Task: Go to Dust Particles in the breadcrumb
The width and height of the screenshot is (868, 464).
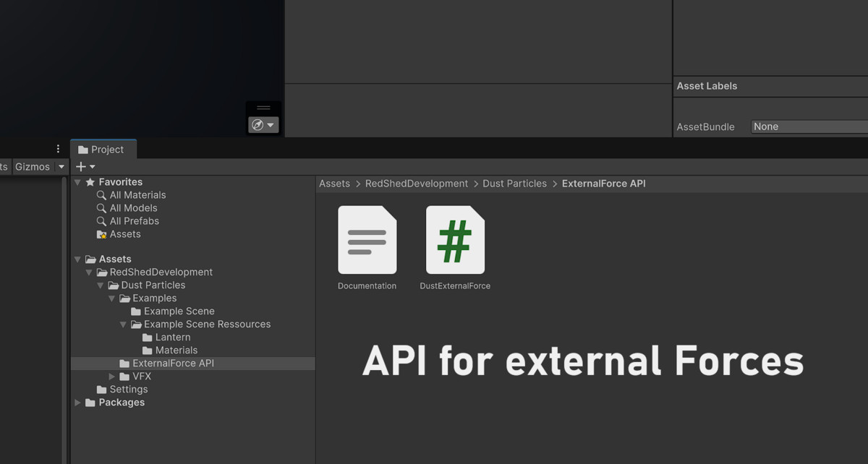Action: tap(515, 184)
